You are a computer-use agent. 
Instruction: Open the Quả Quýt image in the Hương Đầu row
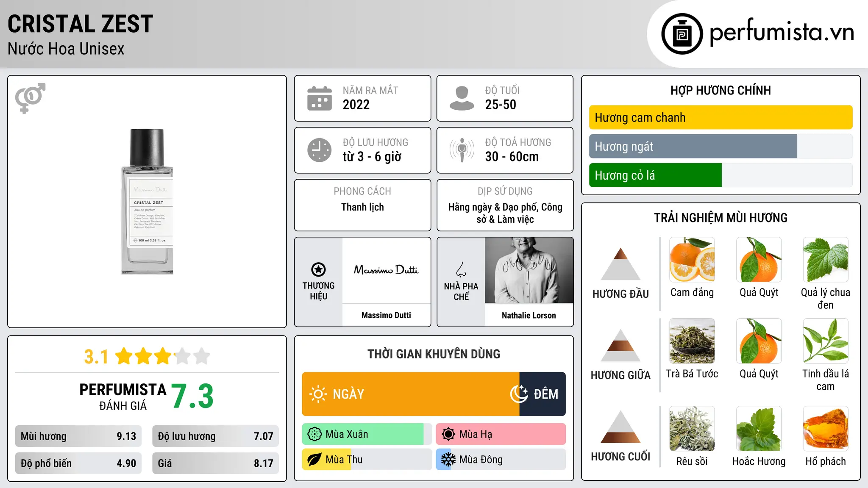759,260
